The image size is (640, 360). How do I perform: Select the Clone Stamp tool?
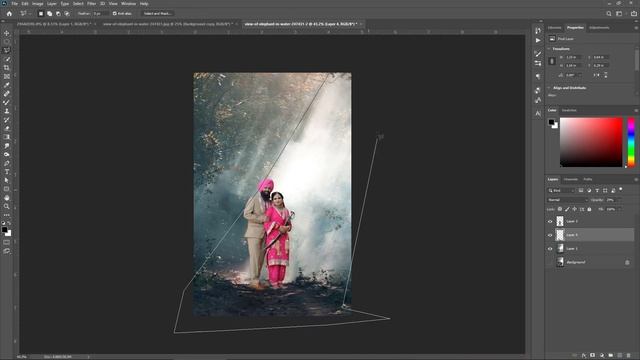pos(7,111)
